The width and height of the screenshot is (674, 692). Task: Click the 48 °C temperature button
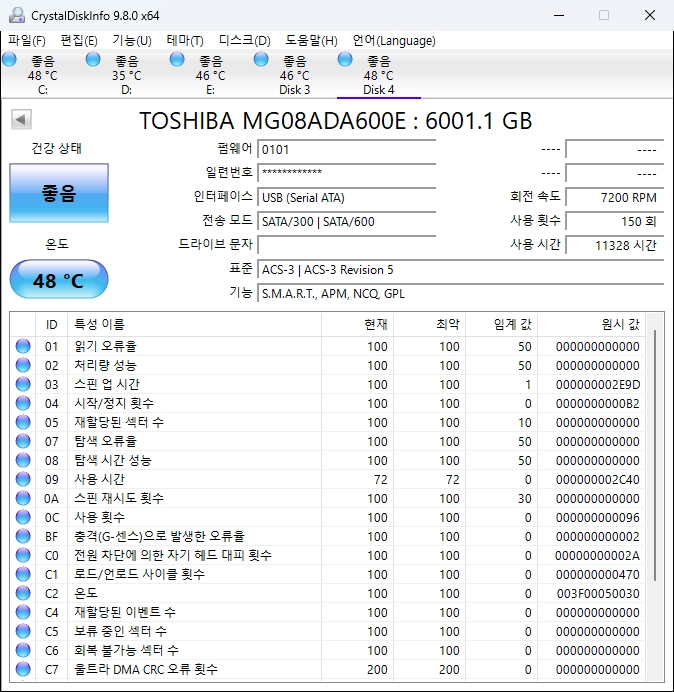[59, 280]
